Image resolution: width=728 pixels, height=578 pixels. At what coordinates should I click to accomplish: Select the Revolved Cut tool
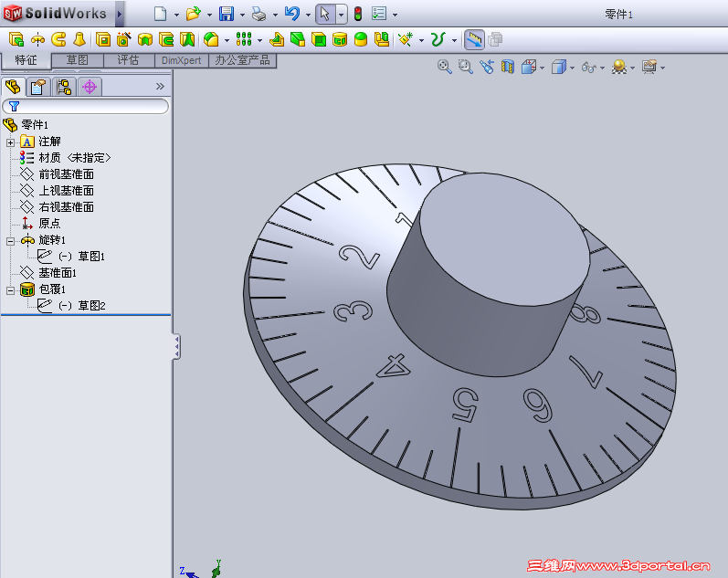click(145, 39)
